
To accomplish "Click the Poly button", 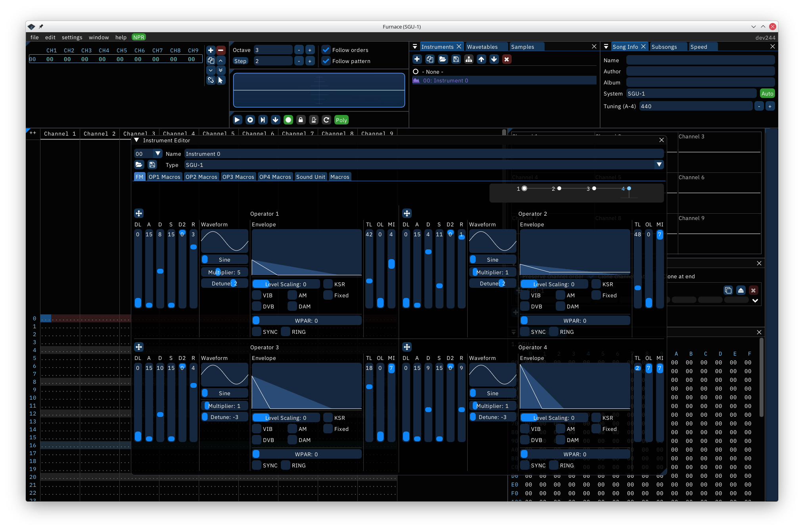I will coord(341,120).
